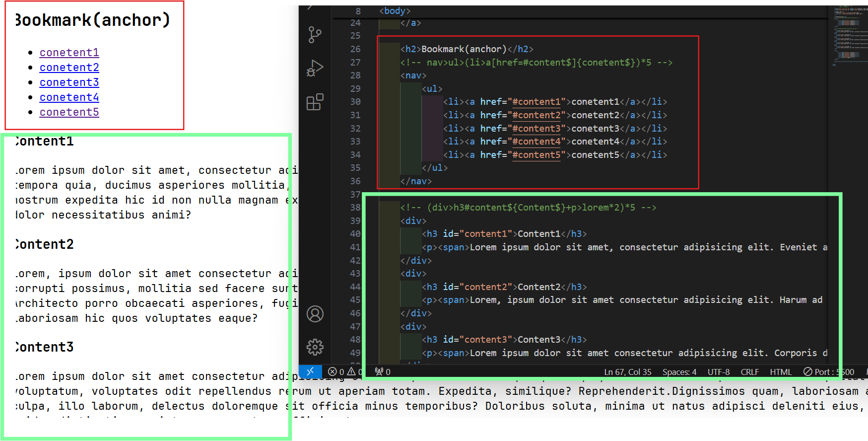Click the forwarded ports indicator showing 0

tap(383, 371)
